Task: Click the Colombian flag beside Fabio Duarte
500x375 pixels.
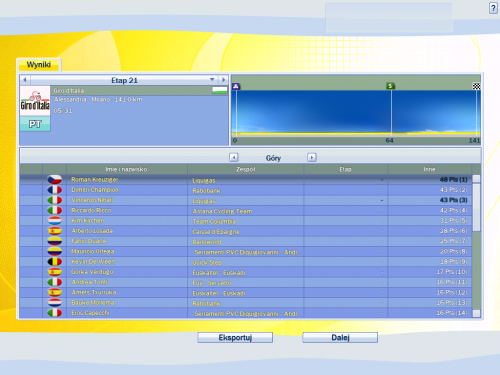Action: (x=55, y=241)
